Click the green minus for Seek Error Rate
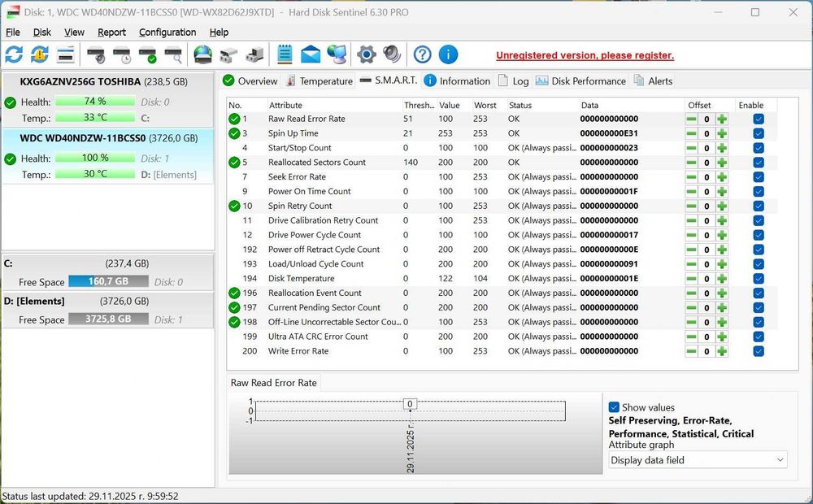The height and width of the screenshot is (504, 813). 692,177
